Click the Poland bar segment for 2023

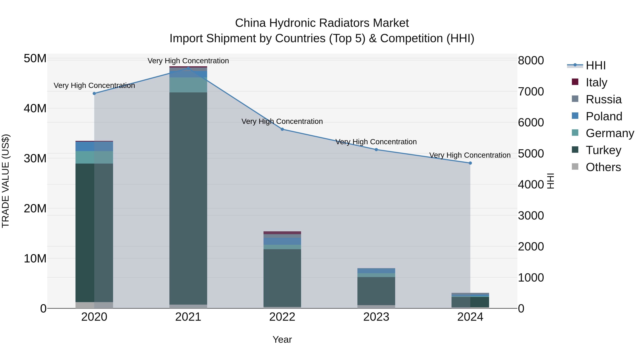tap(376, 271)
